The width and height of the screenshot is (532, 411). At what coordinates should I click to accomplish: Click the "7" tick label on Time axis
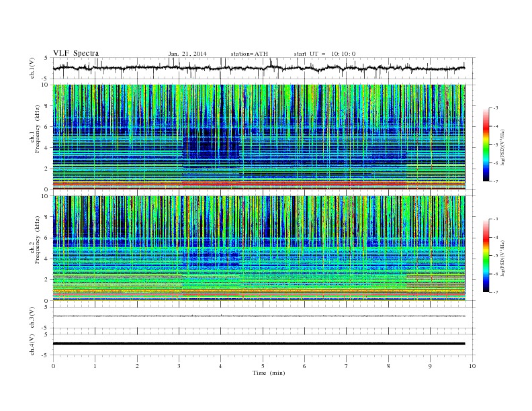pyautogui.click(x=347, y=366)
